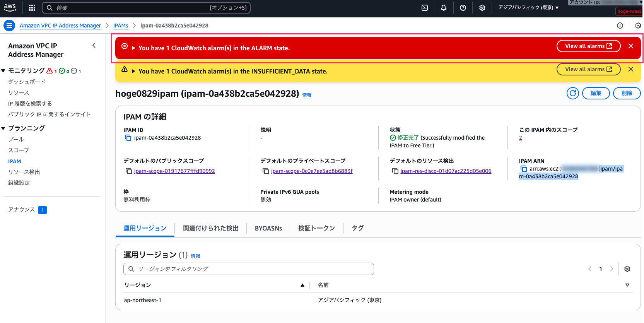Open the info panel icon at top right
This screenshot has height=323, width=644.
click(620, 26)
